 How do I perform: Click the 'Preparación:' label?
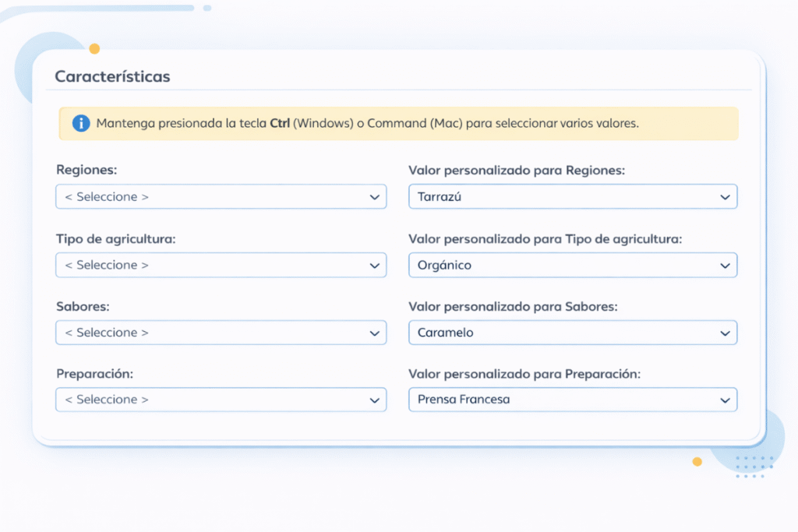point(94,374)
